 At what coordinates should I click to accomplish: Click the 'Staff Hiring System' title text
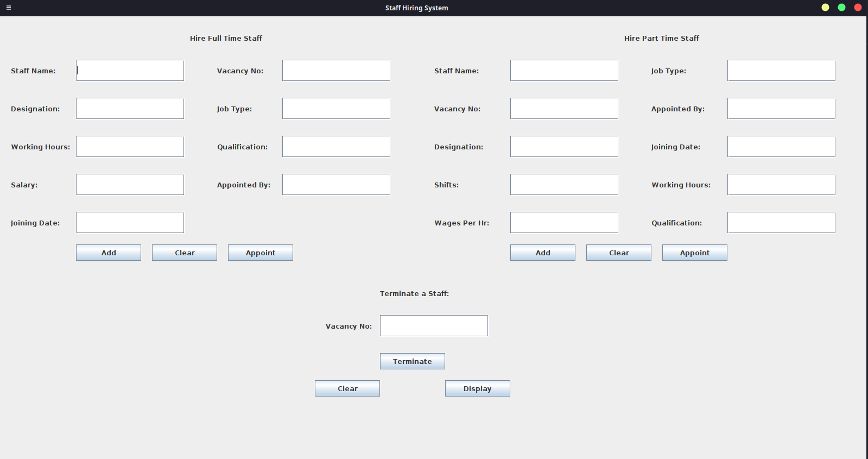pos(417,8)
